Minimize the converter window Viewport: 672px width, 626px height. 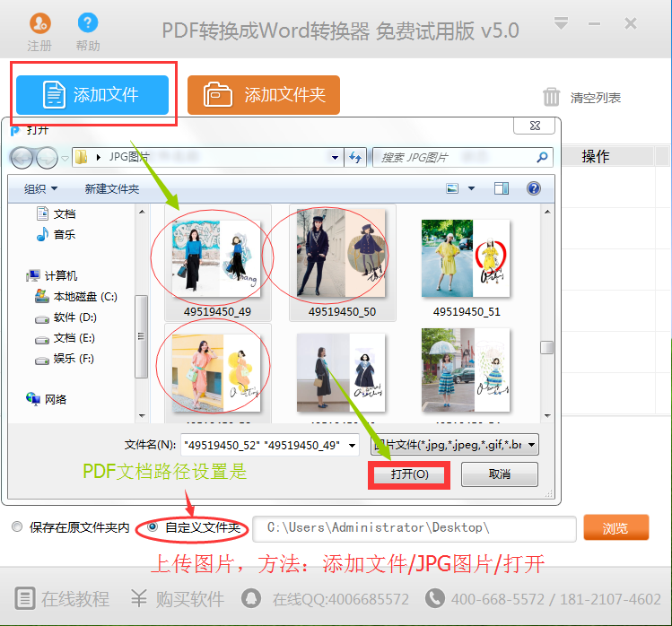click(594, 23)
